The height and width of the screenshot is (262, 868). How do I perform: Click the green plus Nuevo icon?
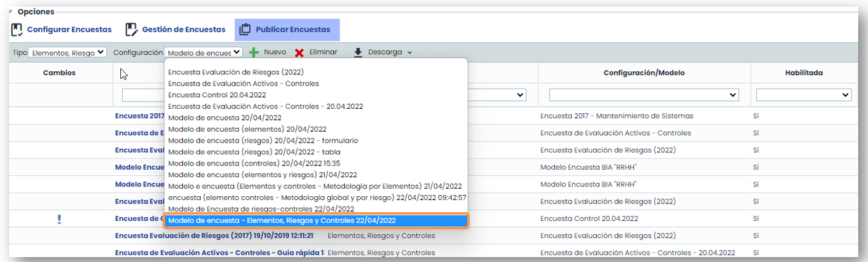pyautogui.click(x=254, y=53)
